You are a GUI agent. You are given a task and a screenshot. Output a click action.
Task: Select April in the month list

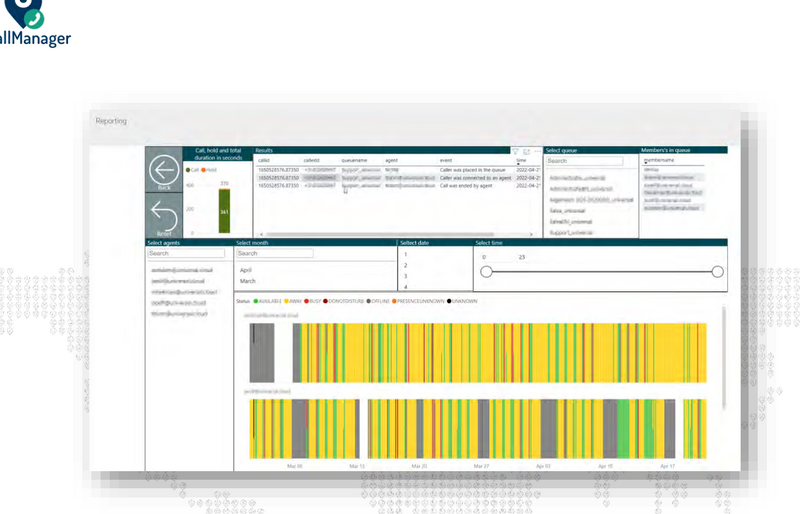point(246,270)
